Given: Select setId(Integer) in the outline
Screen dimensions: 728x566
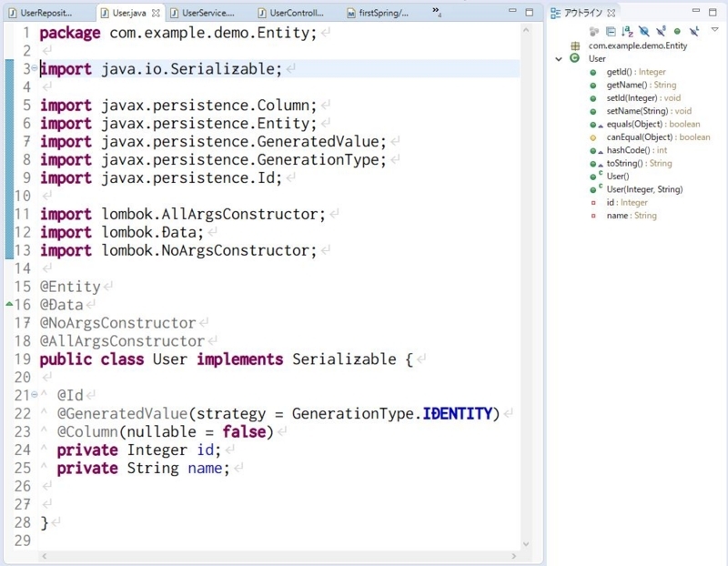Looking at the screenshot, I should 643,98.
